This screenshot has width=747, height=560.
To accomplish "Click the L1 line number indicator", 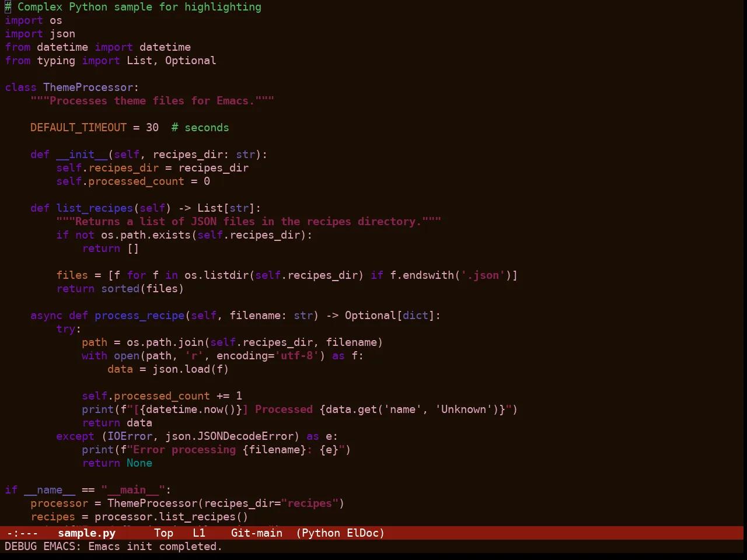I will pyautogui.click(x=199, y=533).
